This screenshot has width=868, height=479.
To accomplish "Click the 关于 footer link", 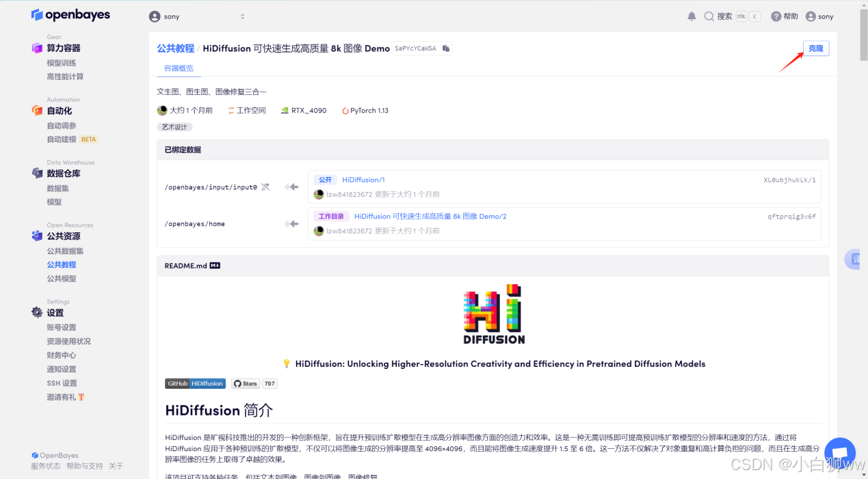I will click(x=116, y=466).
